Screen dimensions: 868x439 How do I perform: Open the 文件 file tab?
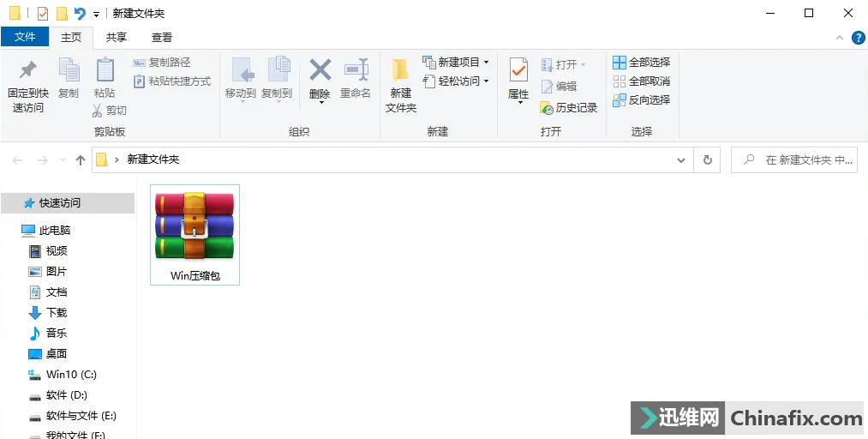pyautogui.click(x=25, y=37)
